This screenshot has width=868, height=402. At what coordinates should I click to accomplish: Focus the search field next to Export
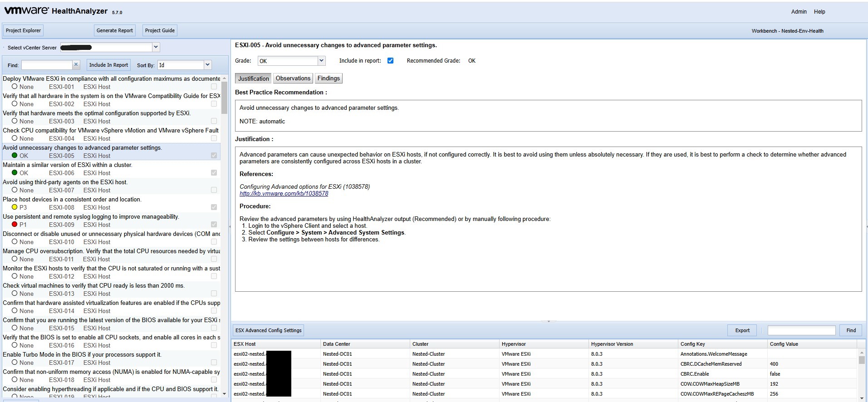point(801,330)
